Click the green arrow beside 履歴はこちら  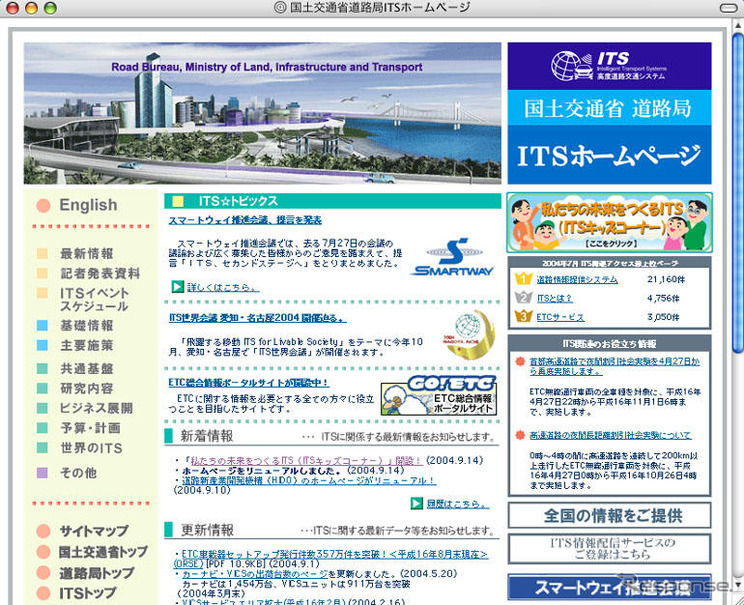coord(416,503)
